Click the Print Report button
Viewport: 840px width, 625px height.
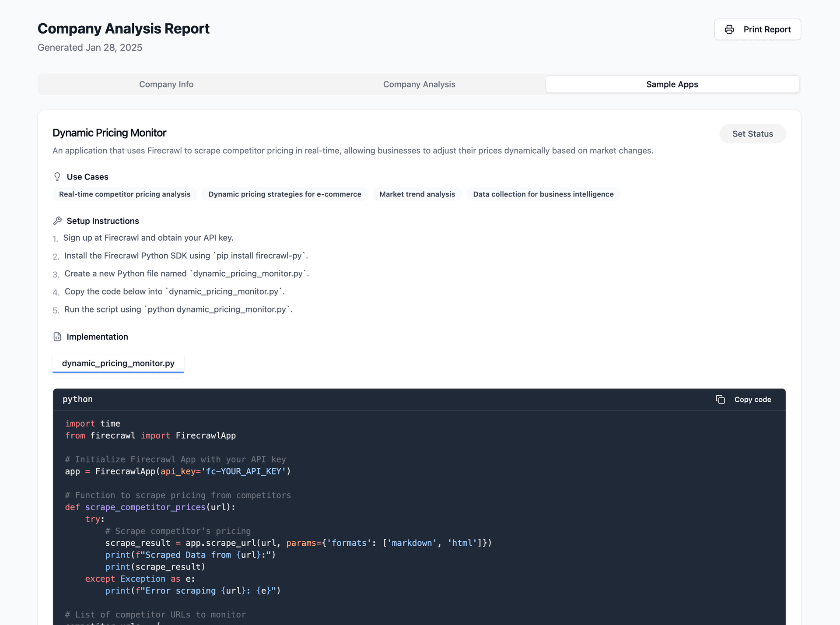click(757, 29)
